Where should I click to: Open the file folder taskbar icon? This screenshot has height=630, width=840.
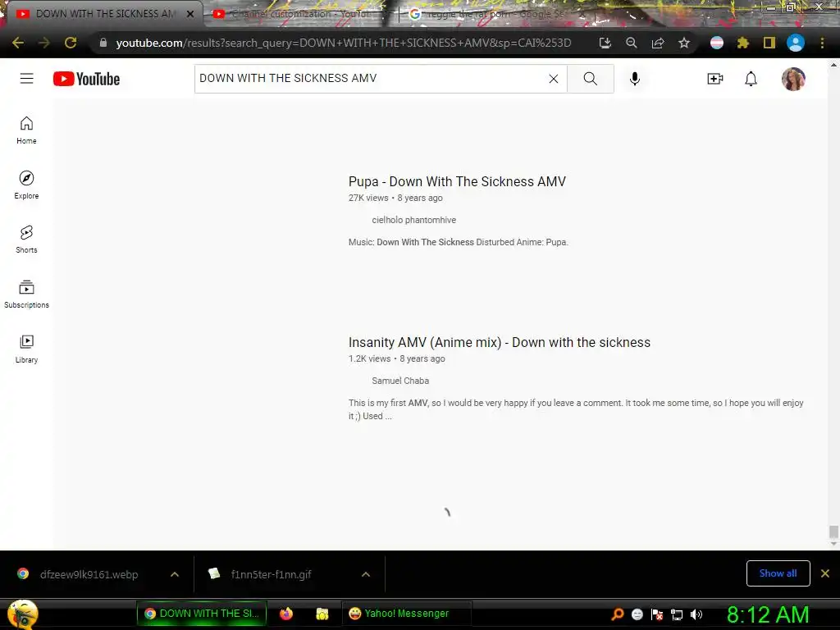click(322, 614)
